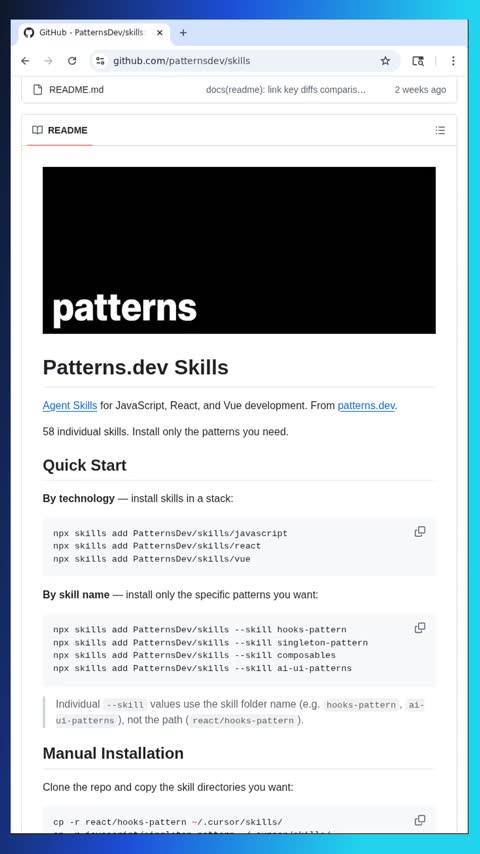Open the tab search icon beside the star
This screenshot has height=854, width=480.
coord(418,61)
